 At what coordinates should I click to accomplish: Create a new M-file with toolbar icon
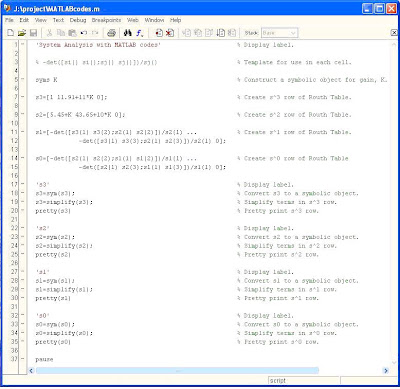pyautogui.click(x=11, y=33)
